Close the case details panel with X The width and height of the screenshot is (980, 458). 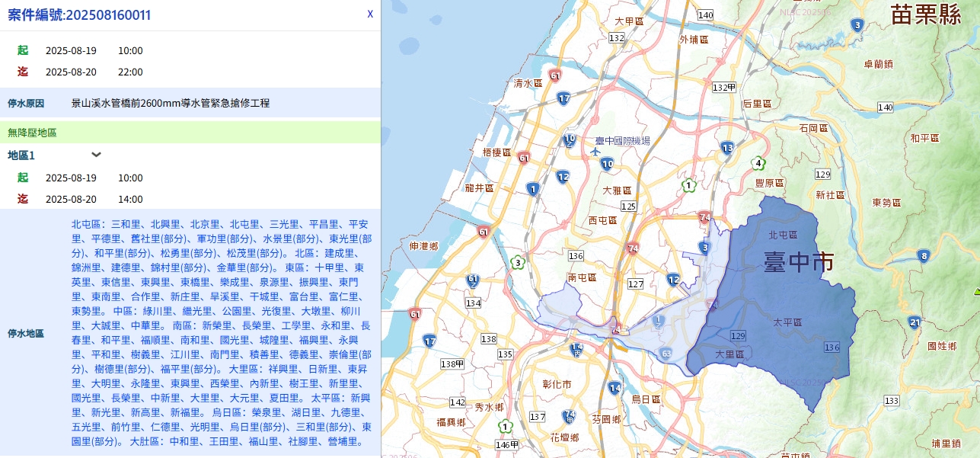tap(370, 14)
